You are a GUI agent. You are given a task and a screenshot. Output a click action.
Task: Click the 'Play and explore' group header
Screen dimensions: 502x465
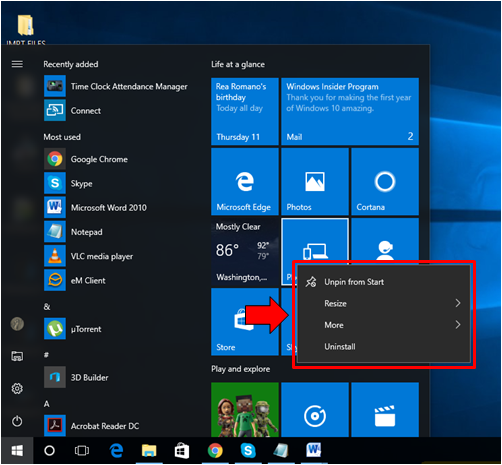pos(241,369)
